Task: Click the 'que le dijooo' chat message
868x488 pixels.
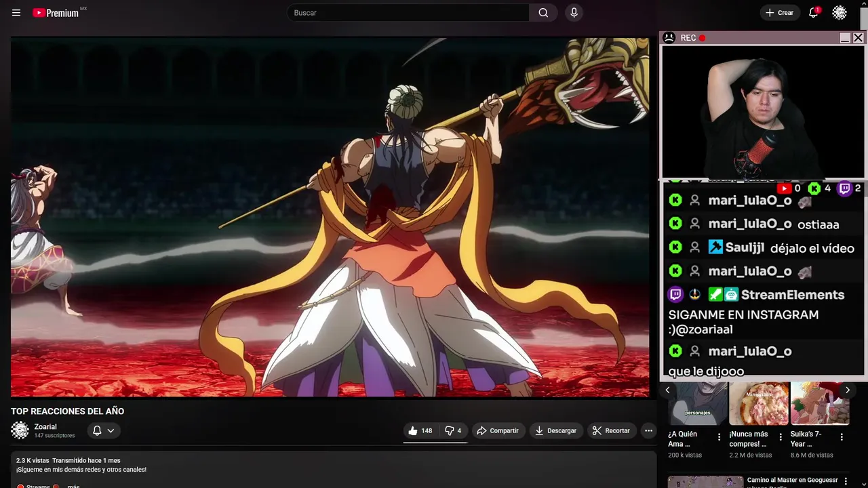Action: 706,371
